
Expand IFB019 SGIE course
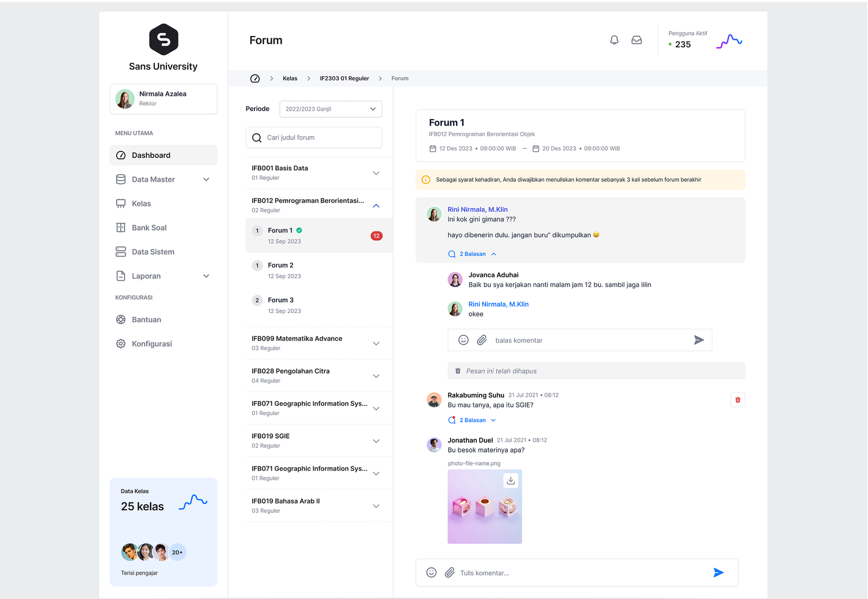click(x=376, y=441)
